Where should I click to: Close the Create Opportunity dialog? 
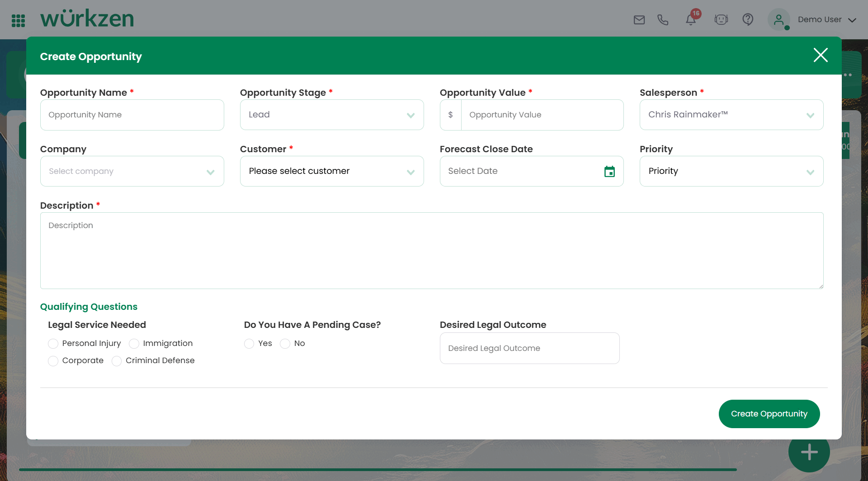[x=820, y=55]
